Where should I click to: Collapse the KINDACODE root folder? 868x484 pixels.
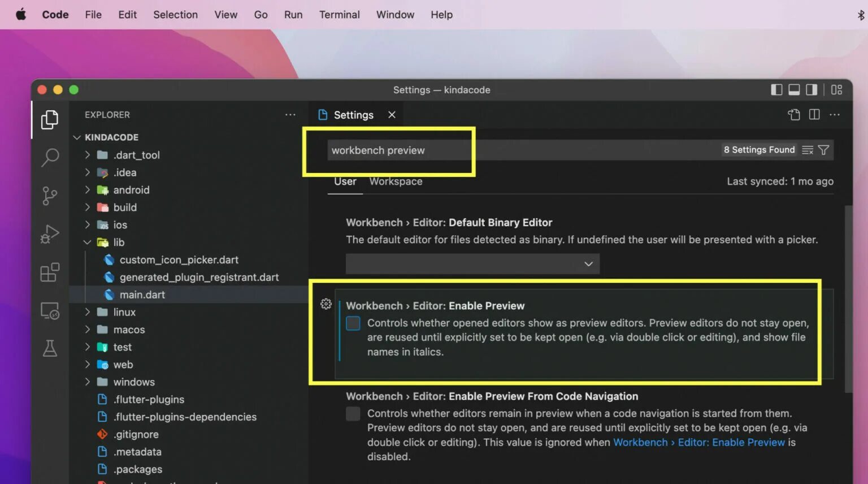(x=77, y=137)
